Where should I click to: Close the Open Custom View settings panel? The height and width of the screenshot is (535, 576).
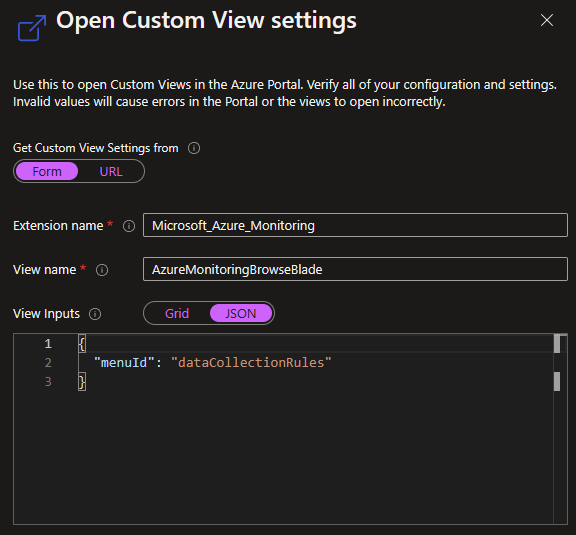pos(547,20)
